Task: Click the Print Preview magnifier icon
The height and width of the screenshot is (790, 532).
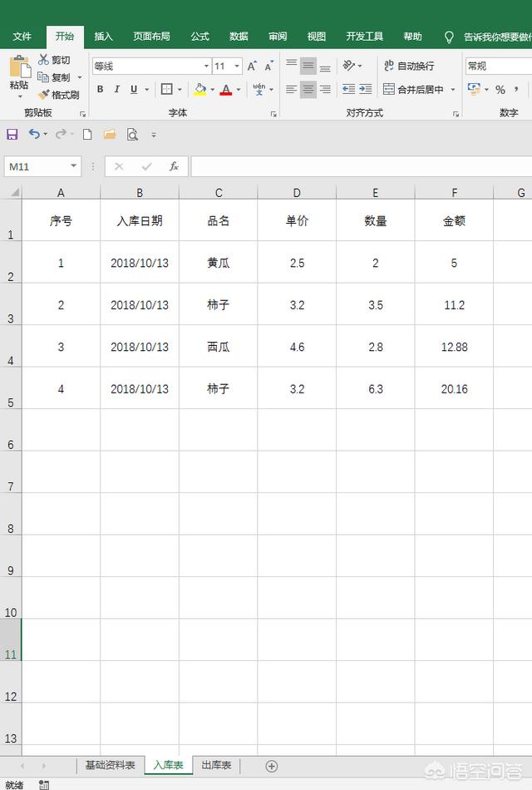Action: click(132, 134)
